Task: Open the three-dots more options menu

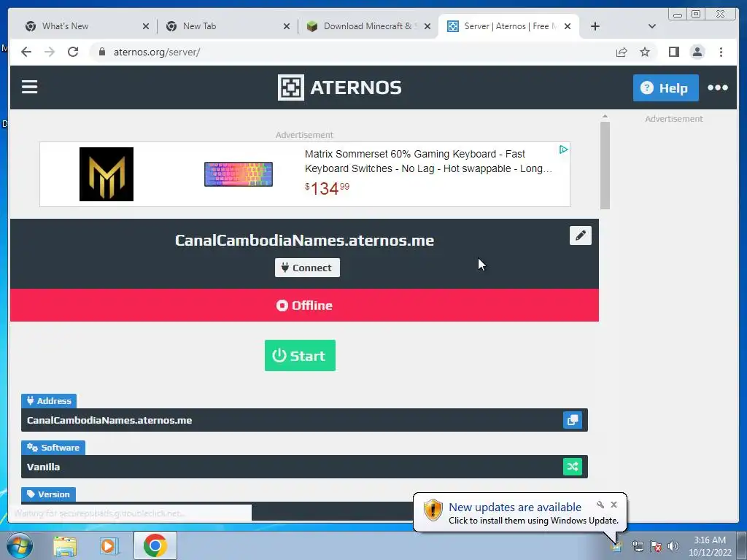Action: coord(718,87)
